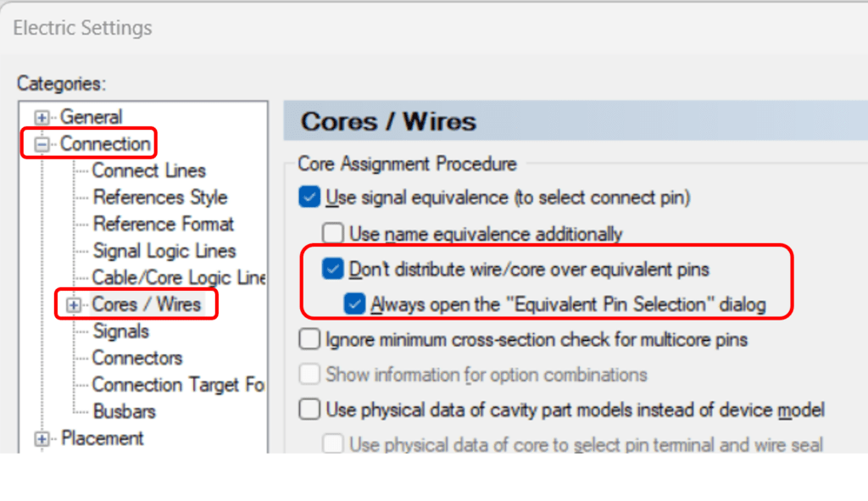
Task: Check Use physical data of cavity part models
Action: click(x=309, y=409)
